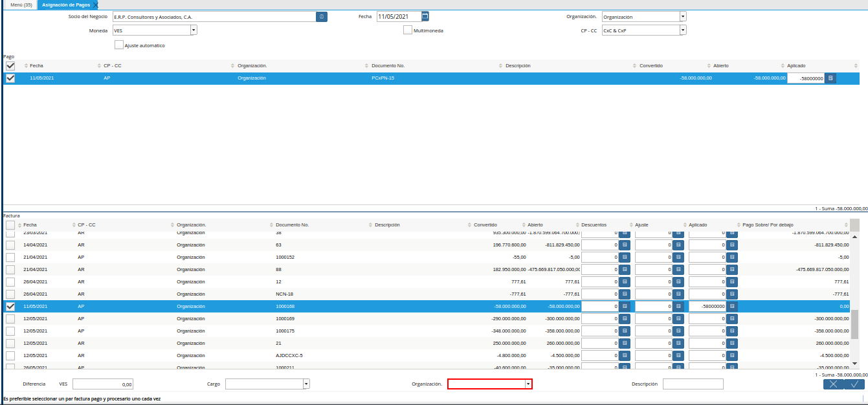The width and height of the screenshot is (868, 405).
Task: Cancel with the X button at bottom right
Action: [x=833, y=384]
